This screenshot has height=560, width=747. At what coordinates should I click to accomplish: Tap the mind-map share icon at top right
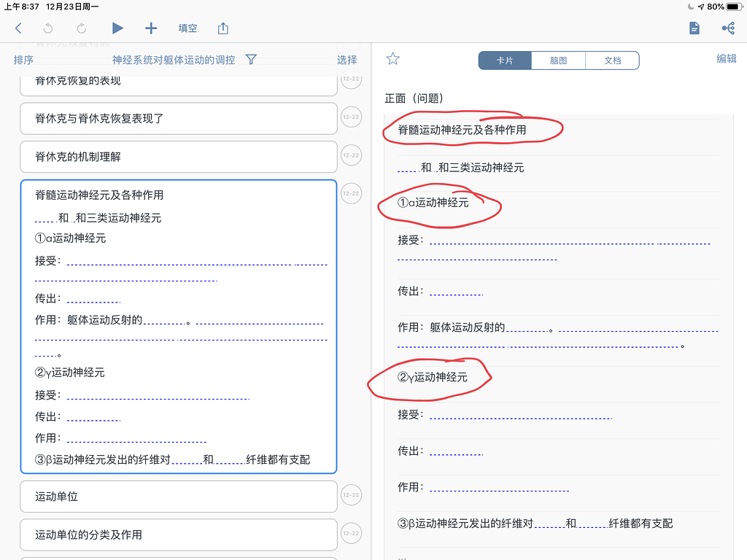point(727,28)
